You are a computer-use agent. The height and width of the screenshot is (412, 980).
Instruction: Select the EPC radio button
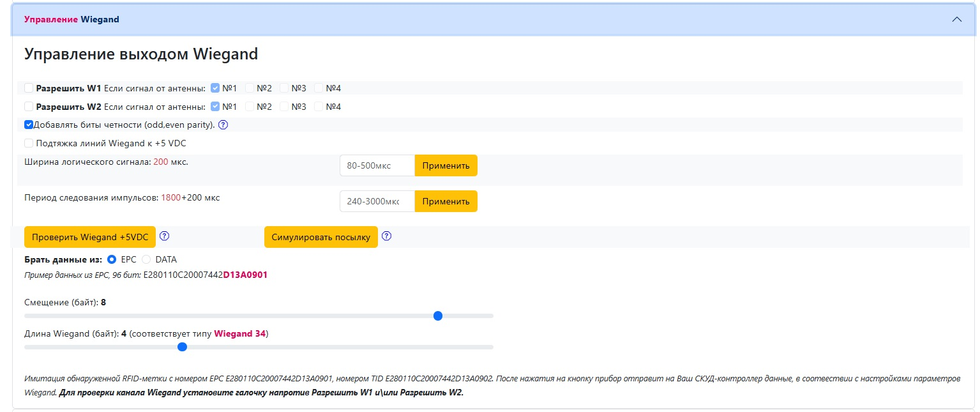[x=112, y=259]
